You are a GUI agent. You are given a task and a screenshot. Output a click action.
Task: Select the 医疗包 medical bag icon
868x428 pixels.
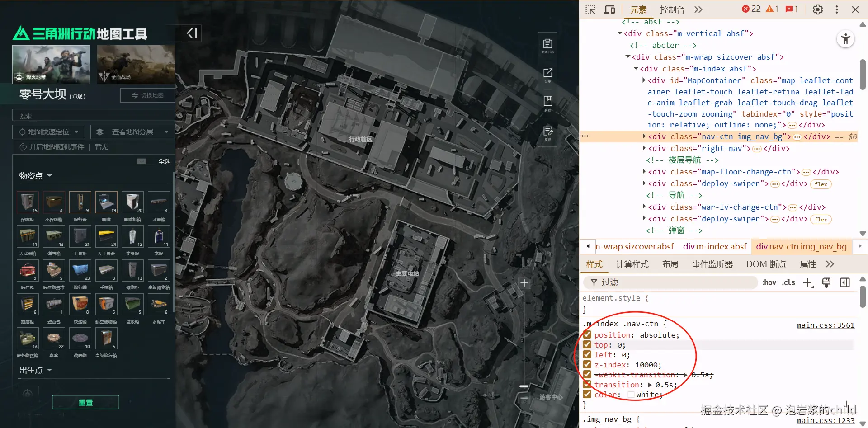pyautogui.click(x=28, y=270)
